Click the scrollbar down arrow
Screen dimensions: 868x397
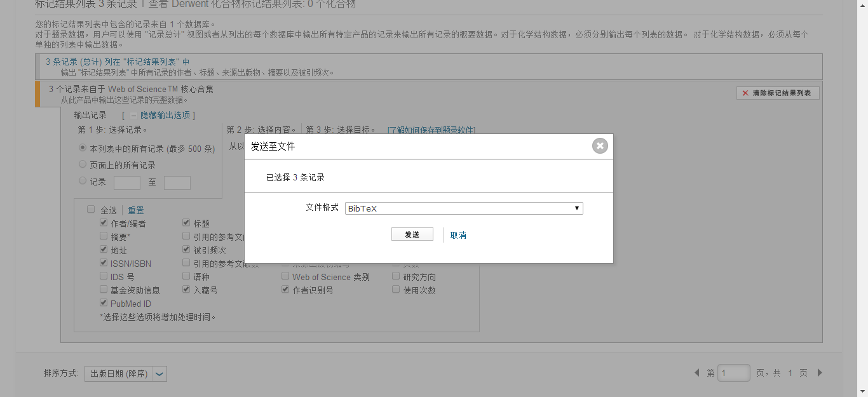[862, 391]
